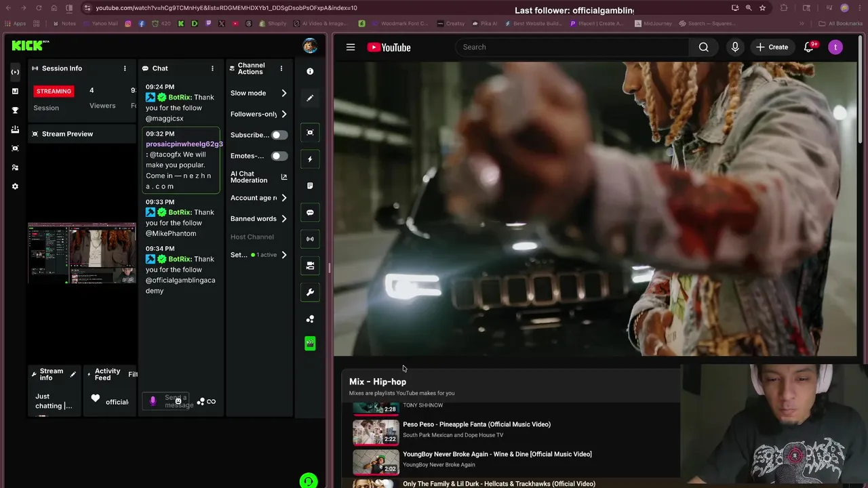Open Session Info panel options menu
The width and height of the screenshot is (868, 488).
tap(125, 68)
